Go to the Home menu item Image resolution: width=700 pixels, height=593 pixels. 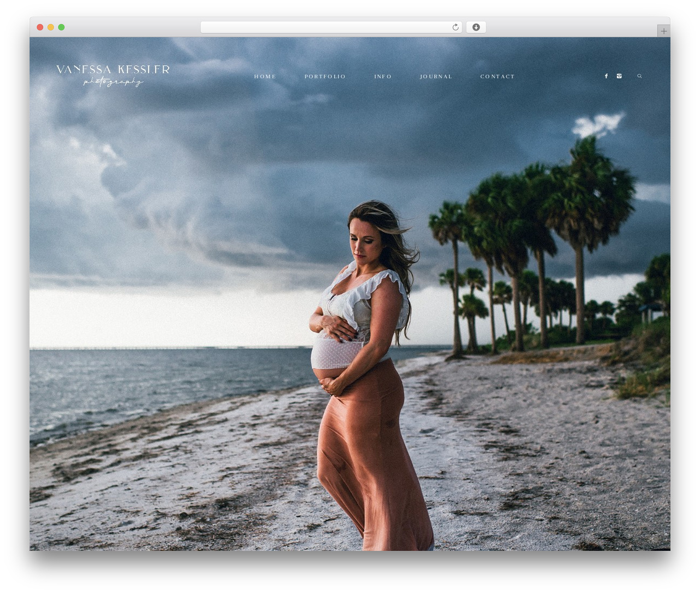click(265, 77)
